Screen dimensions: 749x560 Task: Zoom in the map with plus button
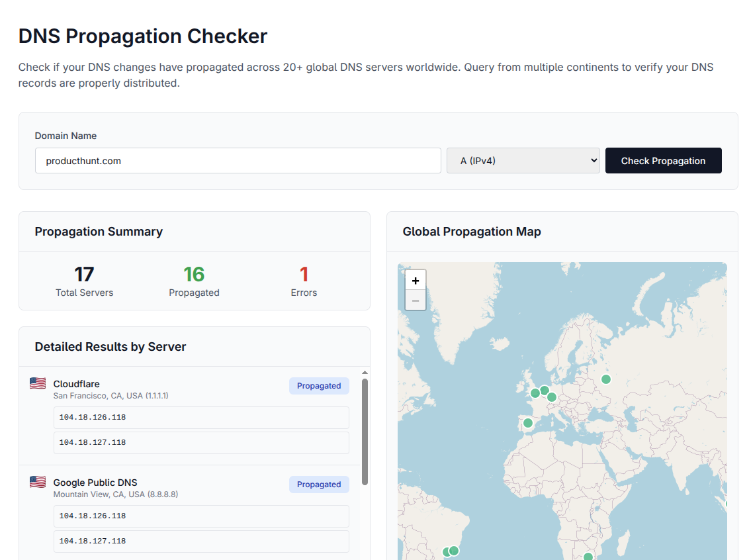point(416,281)
